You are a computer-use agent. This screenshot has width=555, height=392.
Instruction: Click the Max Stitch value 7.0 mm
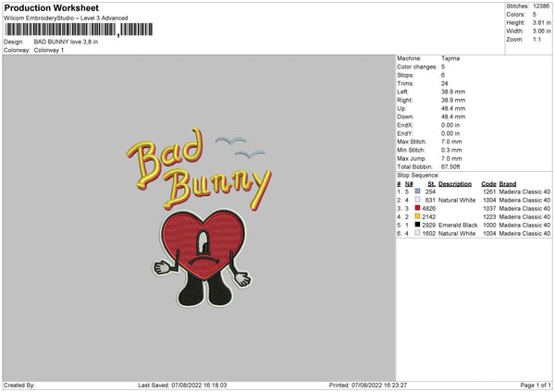click(451, 141)
